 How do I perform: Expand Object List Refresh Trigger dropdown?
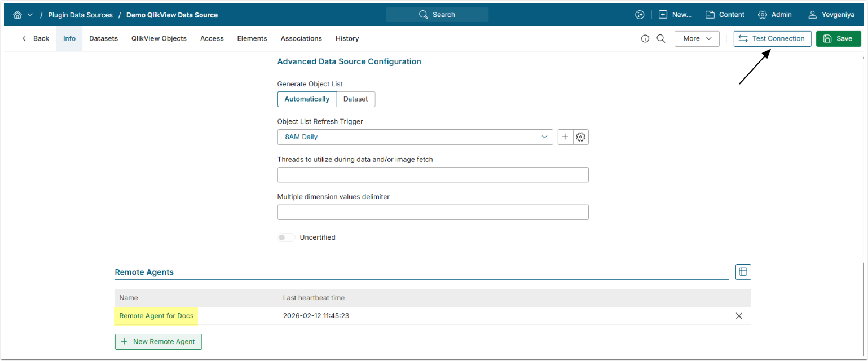(415, 137)
